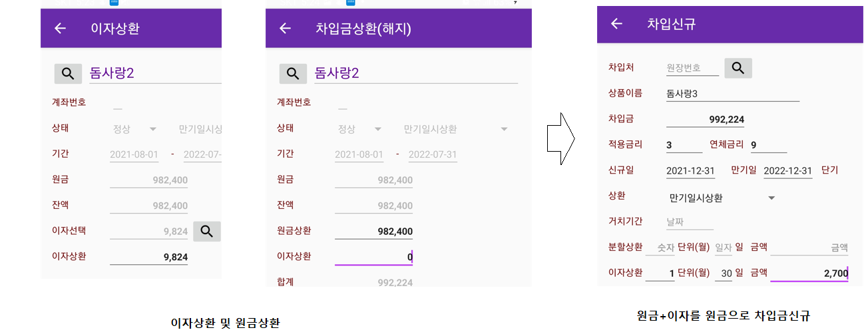This screenshot has height=336, width=868.
Task: Click the 신규일 date 2021-12-31
Action: (690, 170)
